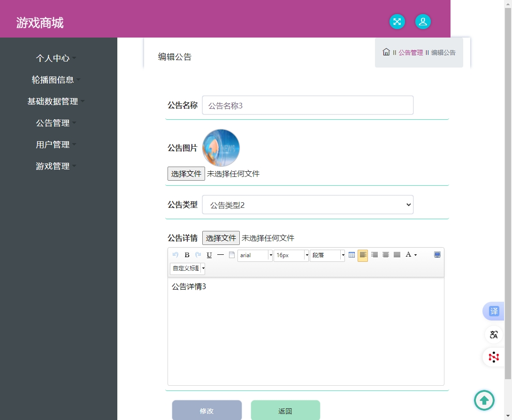Click the 公告名称 input field

click(307, 105)
